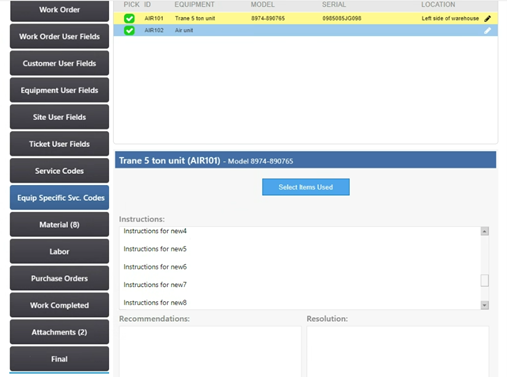
Task: Select Site User Fields
Action: [59, 117]
